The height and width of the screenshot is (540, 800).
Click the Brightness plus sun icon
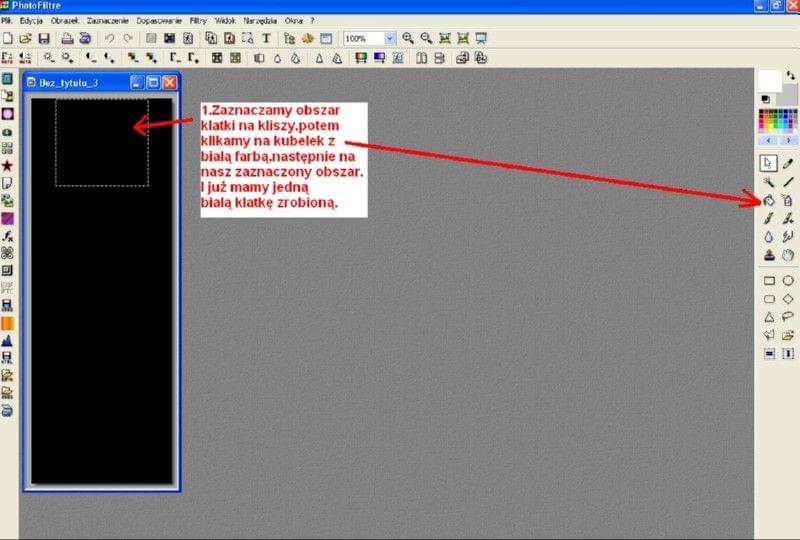coord(67,58)
